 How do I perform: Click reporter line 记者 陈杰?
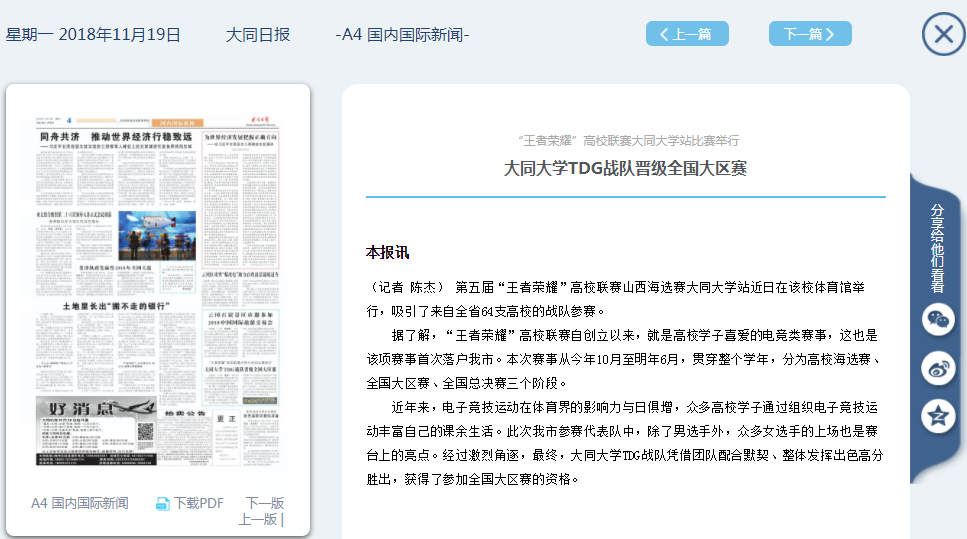point(407,287)
